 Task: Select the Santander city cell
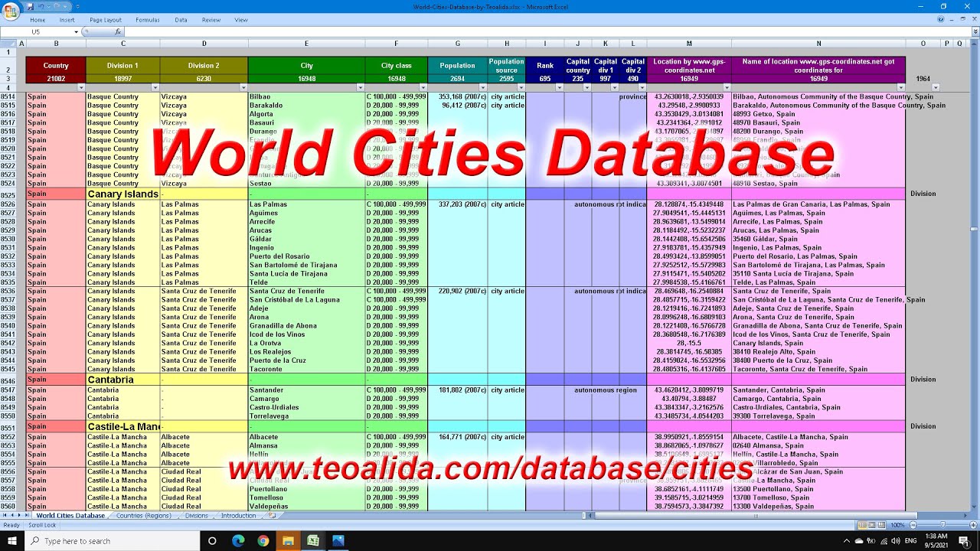[307, 390]
